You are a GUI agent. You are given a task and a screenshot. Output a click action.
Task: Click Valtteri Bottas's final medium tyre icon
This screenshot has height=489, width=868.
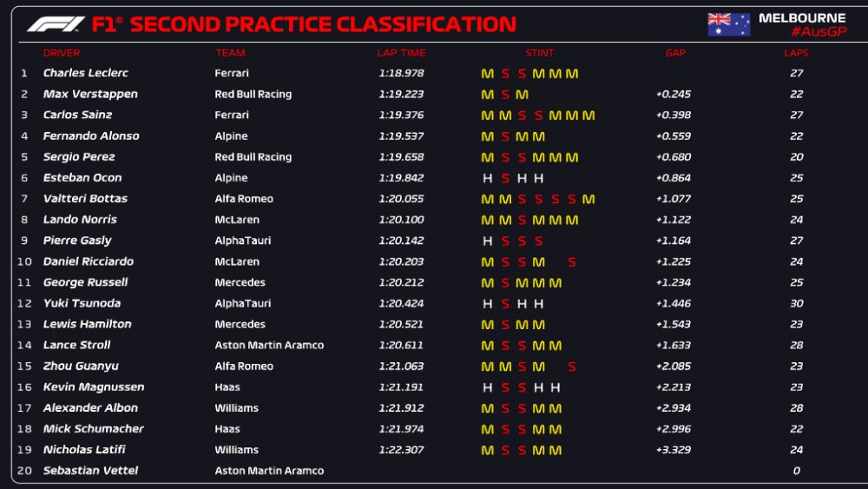(589, 199)
